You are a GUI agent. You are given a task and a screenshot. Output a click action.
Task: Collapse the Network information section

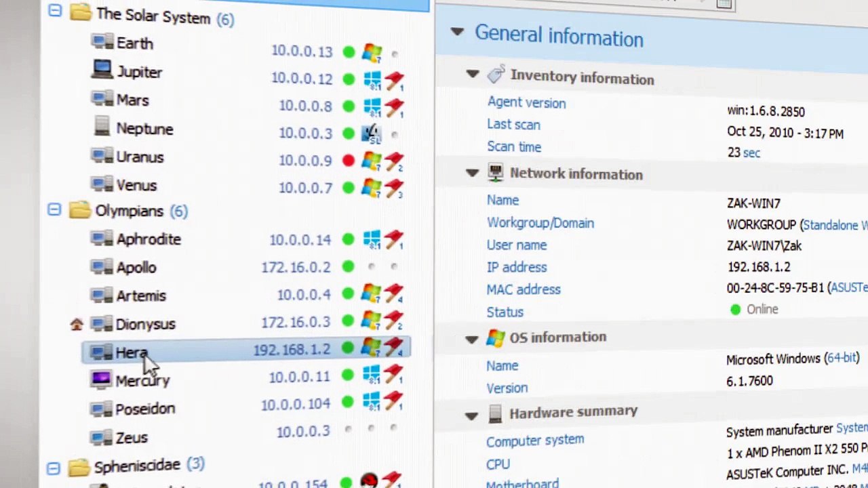click(473, 173)
